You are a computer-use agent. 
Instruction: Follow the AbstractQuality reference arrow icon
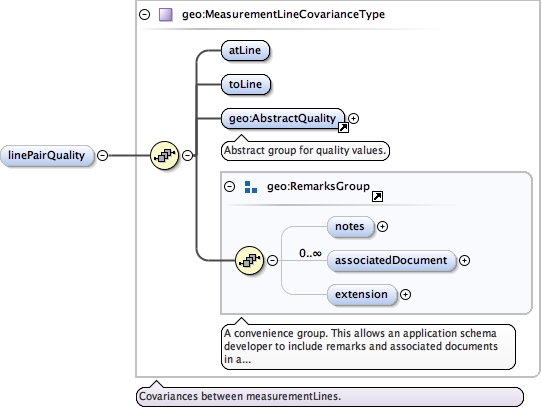pos(343,128)
